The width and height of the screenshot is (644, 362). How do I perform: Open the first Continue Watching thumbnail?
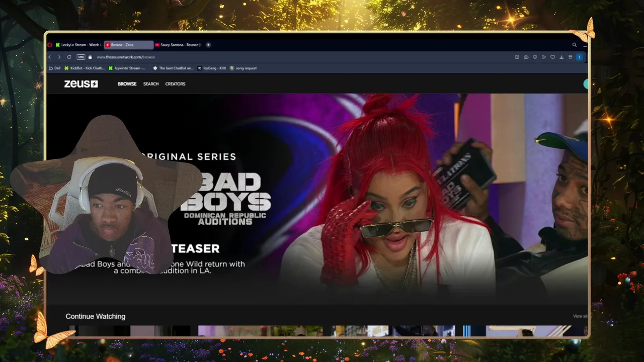[130, 331]
